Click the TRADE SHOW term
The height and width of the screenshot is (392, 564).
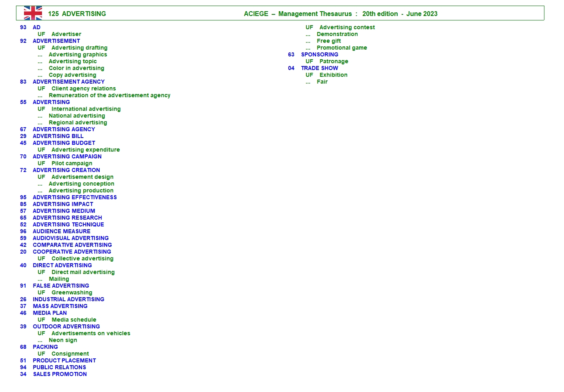[x=319, y=68]
